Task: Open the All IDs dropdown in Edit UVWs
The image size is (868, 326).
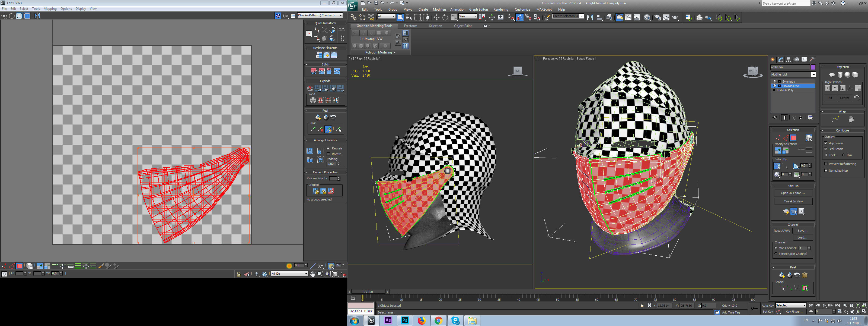Action: coord(289,274)
